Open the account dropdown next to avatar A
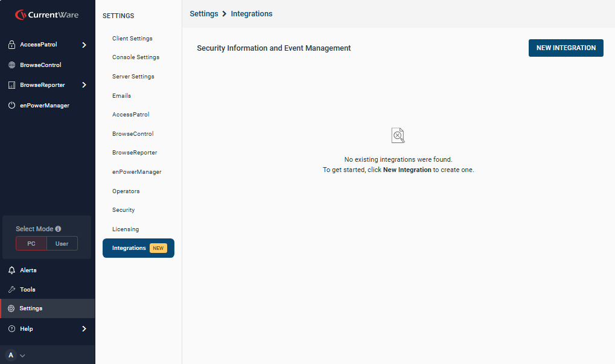Viewport: 615px width, 364px height. (22, 356)
